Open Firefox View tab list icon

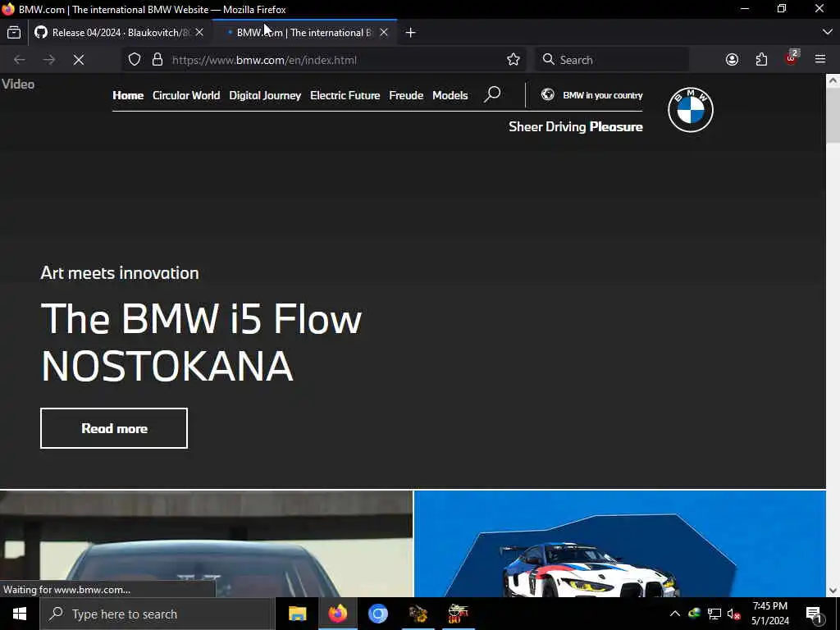(14, 33)
